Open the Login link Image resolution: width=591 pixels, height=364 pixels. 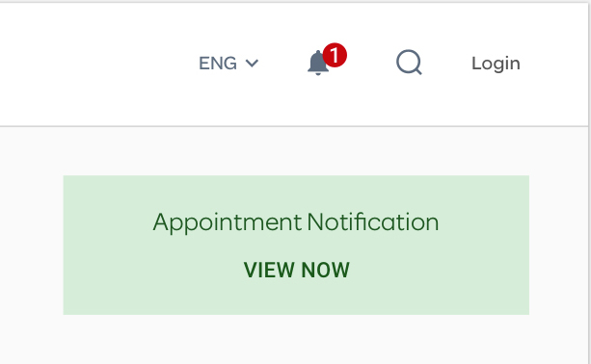click(496, 64)
